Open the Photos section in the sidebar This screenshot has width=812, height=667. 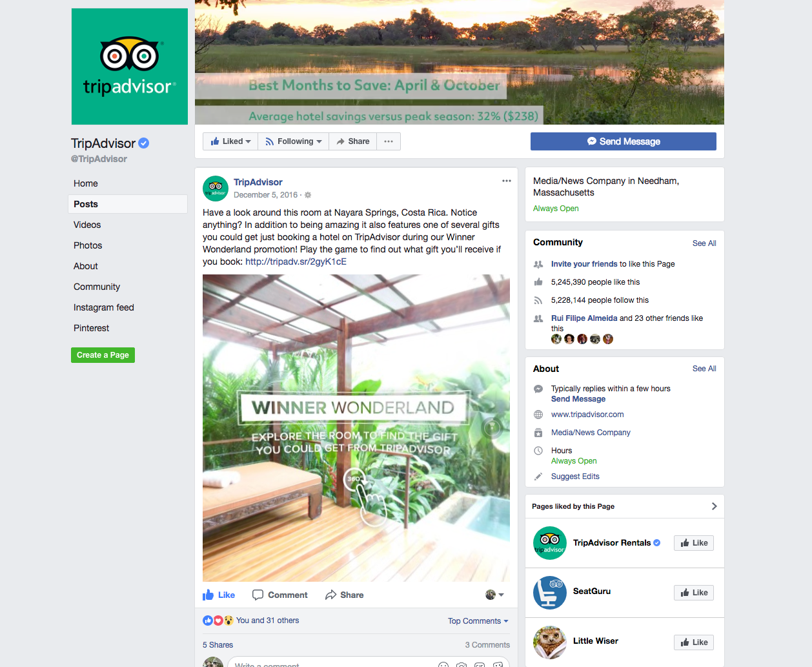click(x=88, y=245)
